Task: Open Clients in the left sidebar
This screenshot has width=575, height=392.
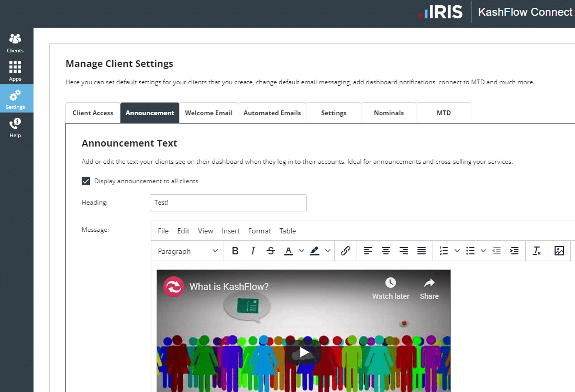Action: click(x=15, y=43)
